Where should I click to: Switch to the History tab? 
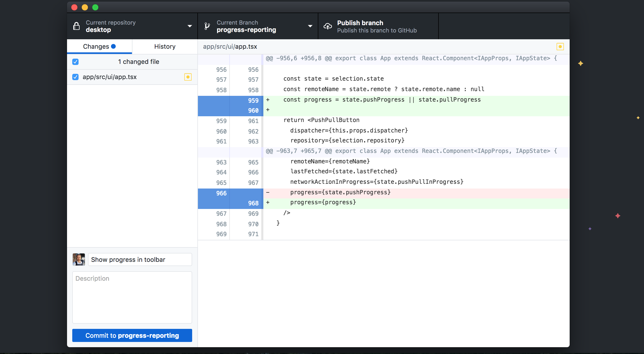(165, 46)
